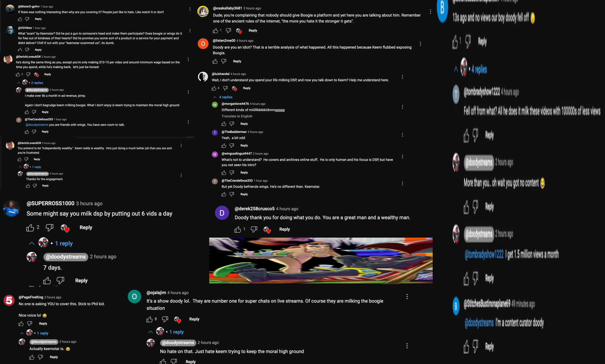Reply to @derek258crusco5's comment
605x364 pixels.
pyautogui.click(x=285, y=229)
